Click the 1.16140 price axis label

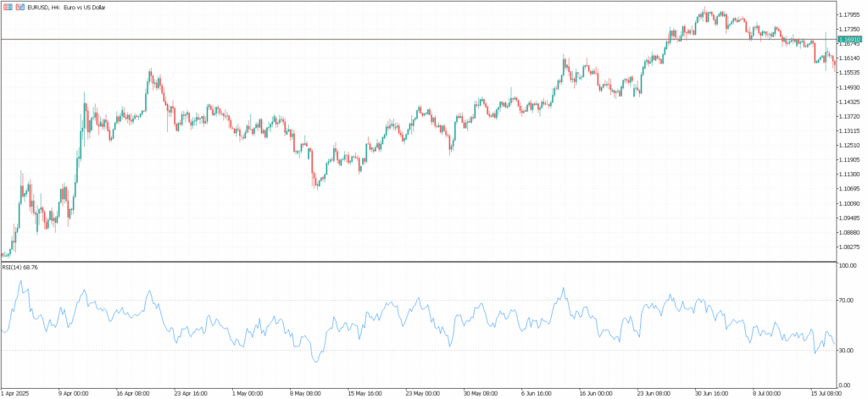(x=849, y=58)
